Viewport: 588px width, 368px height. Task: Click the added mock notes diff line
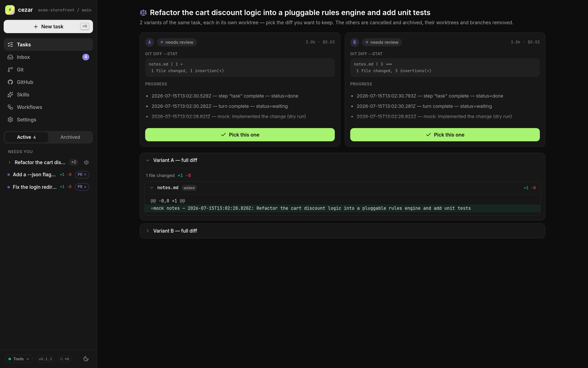coord(342,208)
